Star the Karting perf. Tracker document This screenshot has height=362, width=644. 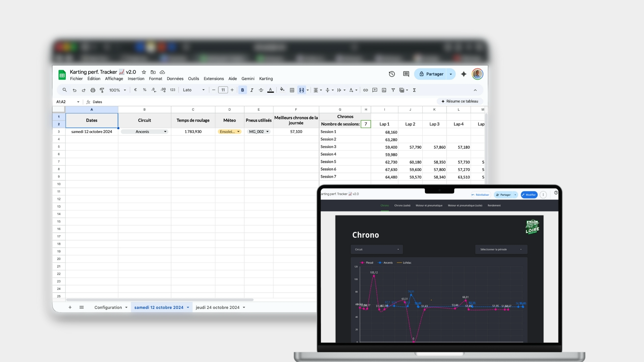pos(144,72)
